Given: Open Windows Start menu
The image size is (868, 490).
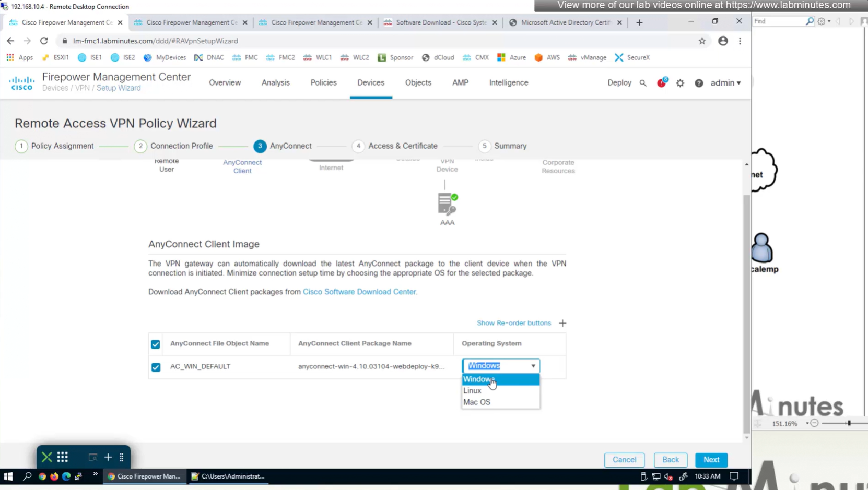Looking at the screenshot, I should pos(8,476).
